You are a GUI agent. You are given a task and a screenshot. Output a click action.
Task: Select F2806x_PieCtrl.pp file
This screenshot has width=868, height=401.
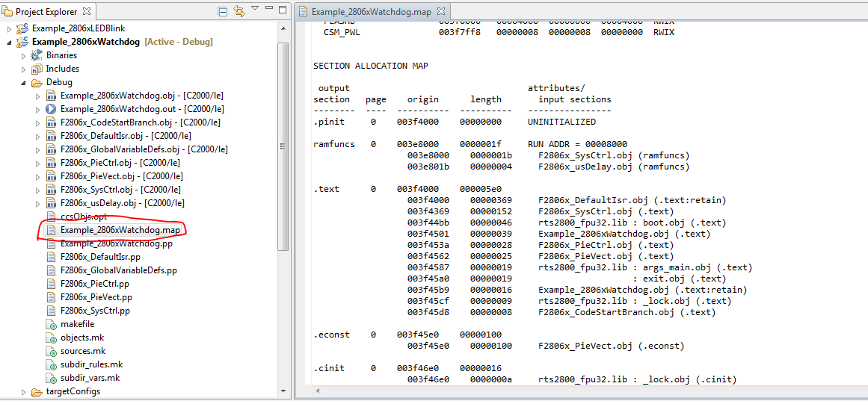click(x=96, y=285)
